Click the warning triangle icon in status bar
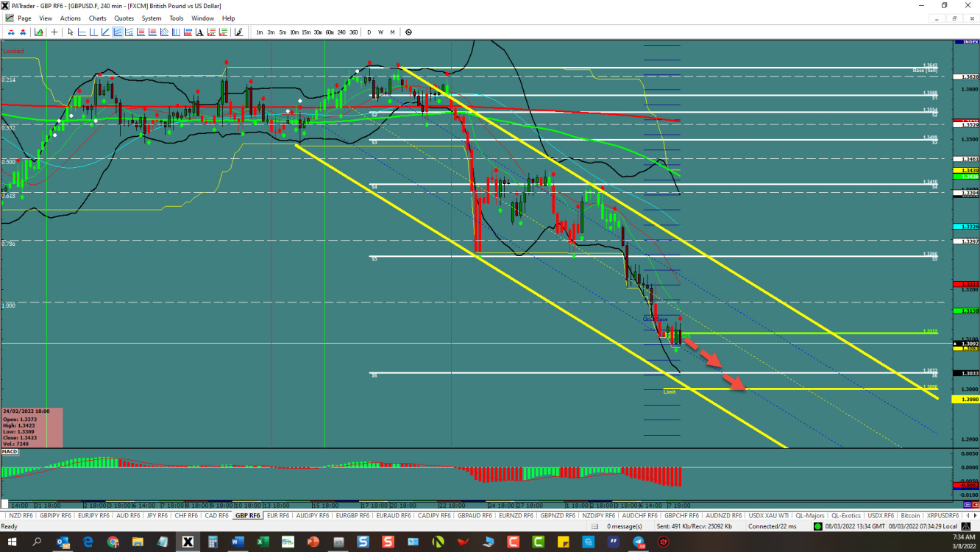980x552 pixels. click(x=965, y=526)
